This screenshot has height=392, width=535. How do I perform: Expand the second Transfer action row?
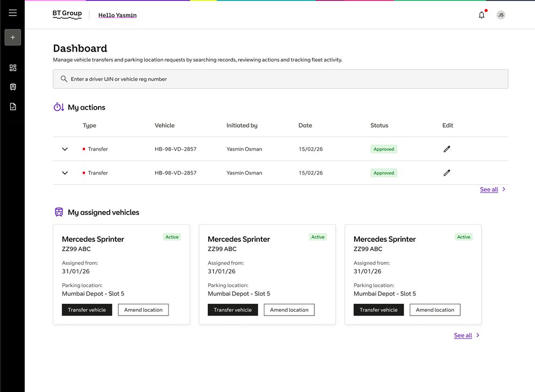pyautogui.click(x=65, y=173)
